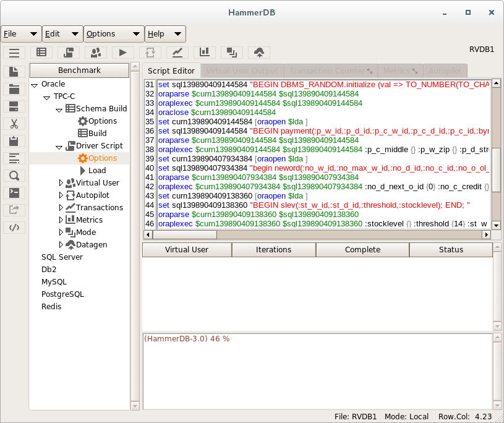Select PostgreSQL in benchmark tree
This screenshot has height=423, width=504.
tap(62, 294)
